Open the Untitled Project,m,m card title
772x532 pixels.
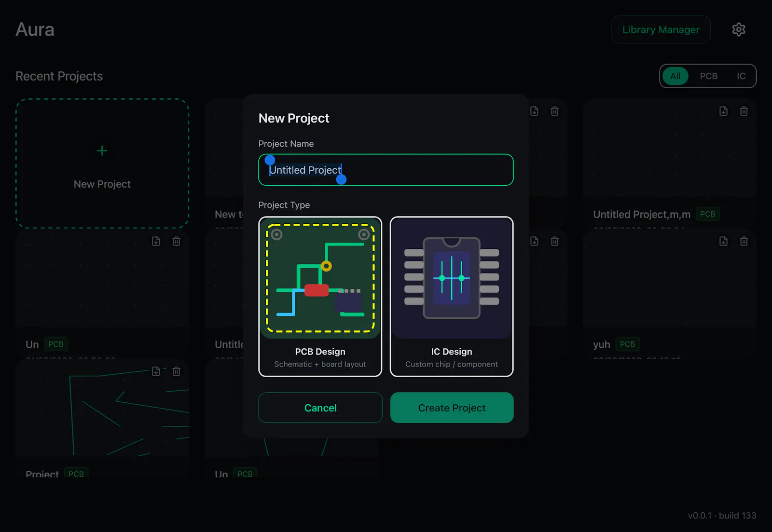pos(642,215)
